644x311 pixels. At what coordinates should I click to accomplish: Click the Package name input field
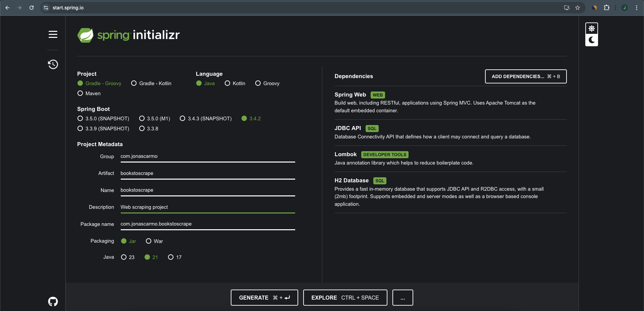click(208, 224)
